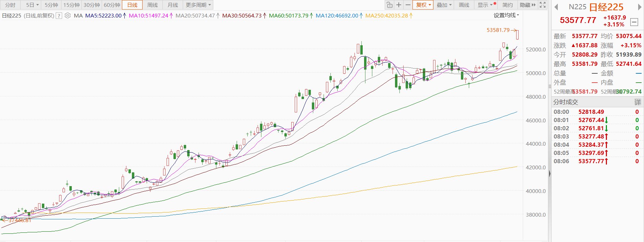
Task: Click the 37446.81 low price marker
Action: coord(20,220)
